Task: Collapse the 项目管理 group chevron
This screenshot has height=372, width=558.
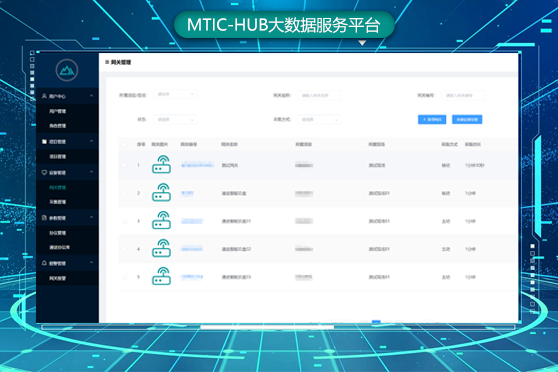Action: tap(91, 141)
